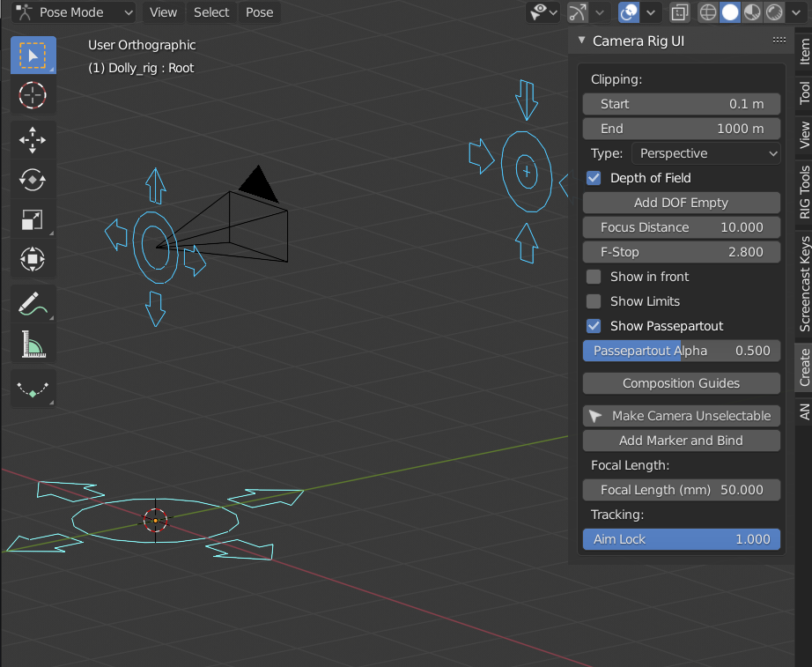Adjust the Passepartout Alpha slider

(681, 351)
